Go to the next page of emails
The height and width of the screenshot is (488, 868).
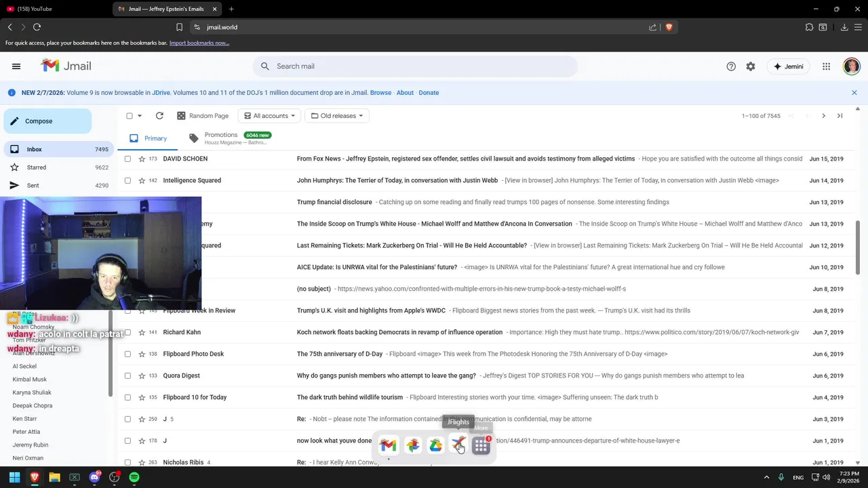(823, 116)
